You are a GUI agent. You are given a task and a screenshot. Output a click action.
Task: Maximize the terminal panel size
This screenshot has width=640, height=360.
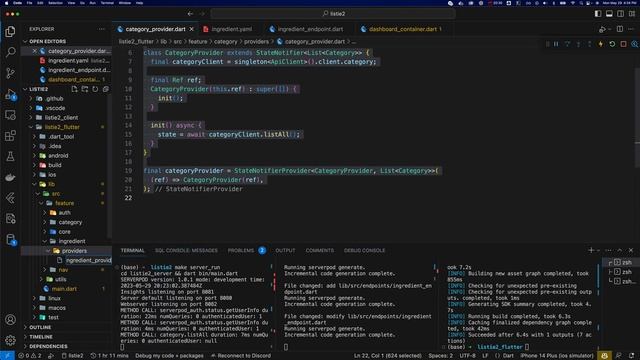620,250
